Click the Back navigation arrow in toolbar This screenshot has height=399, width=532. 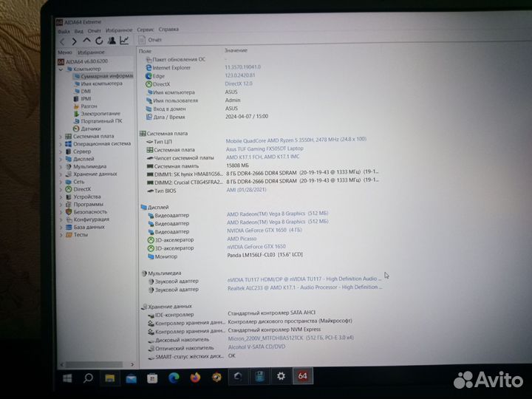click(61, 40)
